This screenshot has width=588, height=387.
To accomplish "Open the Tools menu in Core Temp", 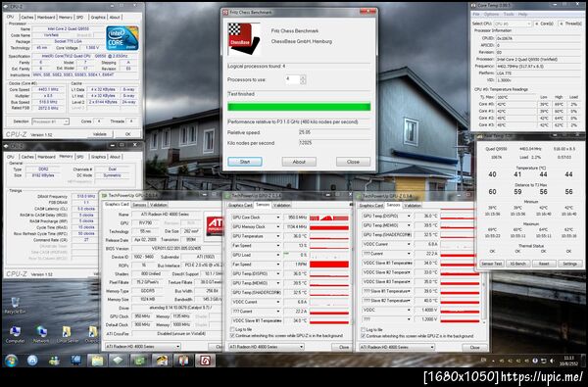I will tap(509, 15).
